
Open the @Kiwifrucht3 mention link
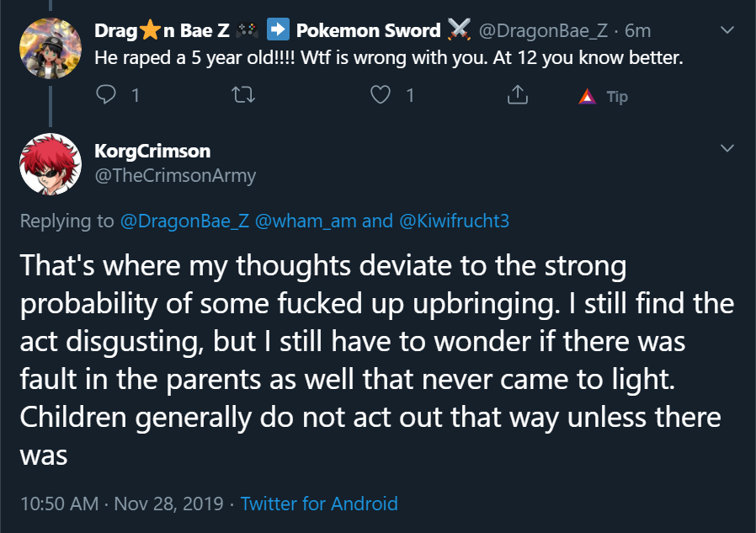pos(454,221)
